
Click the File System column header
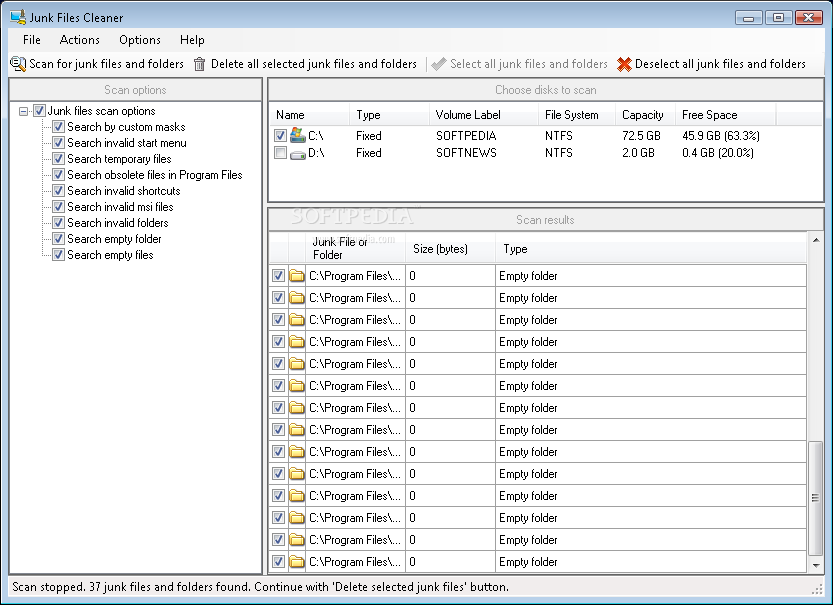(576, 115)
